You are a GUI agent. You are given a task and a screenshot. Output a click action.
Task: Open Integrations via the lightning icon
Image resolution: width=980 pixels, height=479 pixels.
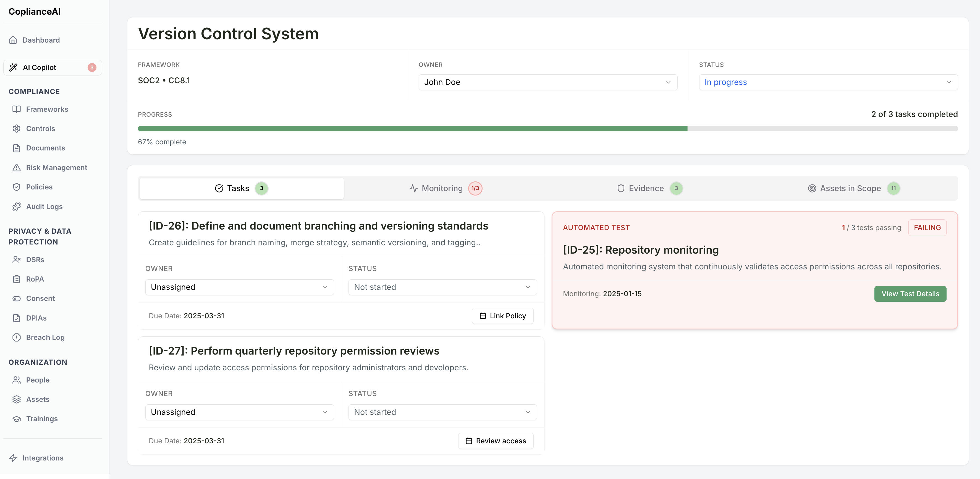pyautogui.click(x=14, y=458)
